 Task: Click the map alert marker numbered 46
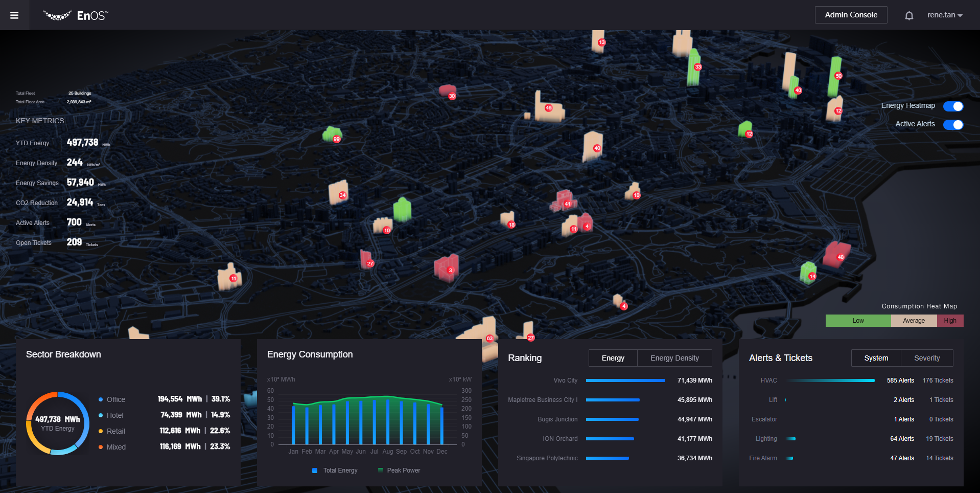click(548, 108)
